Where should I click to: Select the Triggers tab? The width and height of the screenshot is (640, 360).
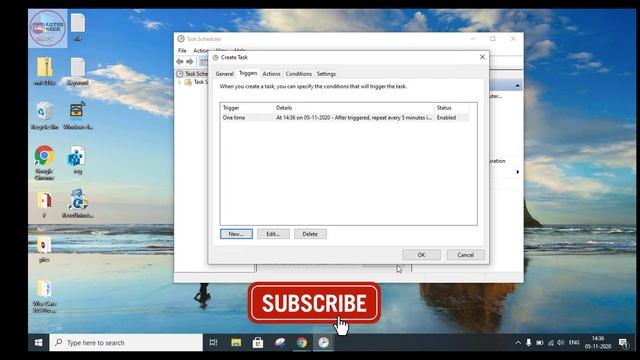248,73
